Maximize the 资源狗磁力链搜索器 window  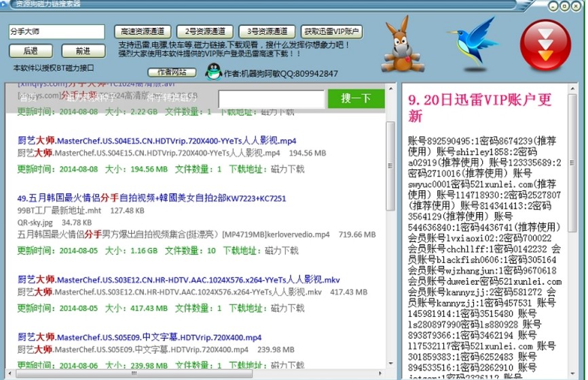[564, 6]
